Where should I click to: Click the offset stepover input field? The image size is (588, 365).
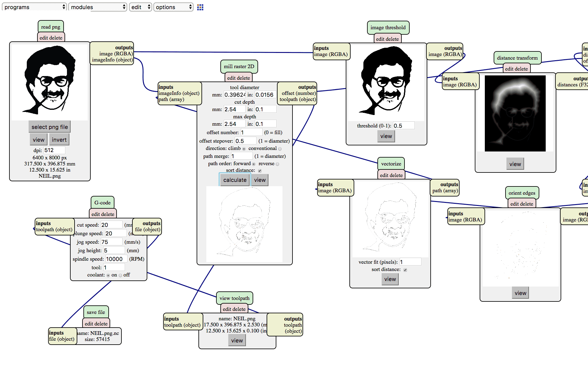[x=245, y=141]
